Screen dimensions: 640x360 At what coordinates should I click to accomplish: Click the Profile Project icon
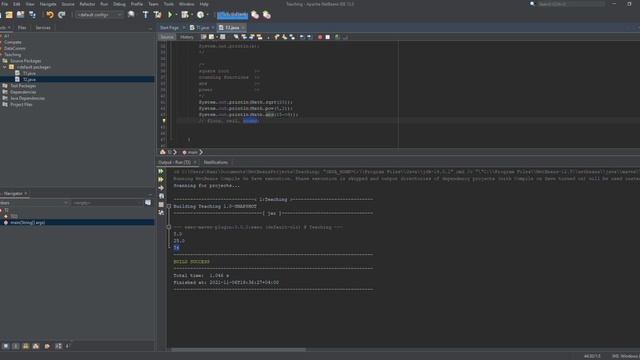pyautogui.click(x=200, y=15)
